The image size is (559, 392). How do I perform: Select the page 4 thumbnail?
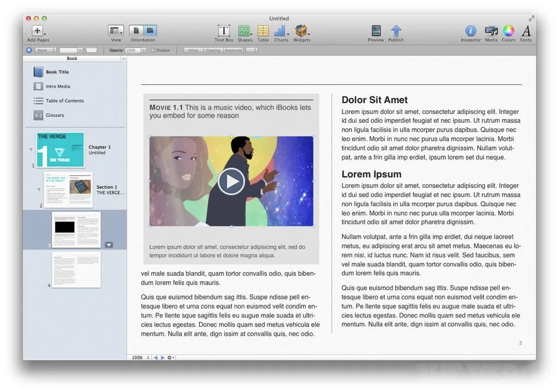click(76, 270)
